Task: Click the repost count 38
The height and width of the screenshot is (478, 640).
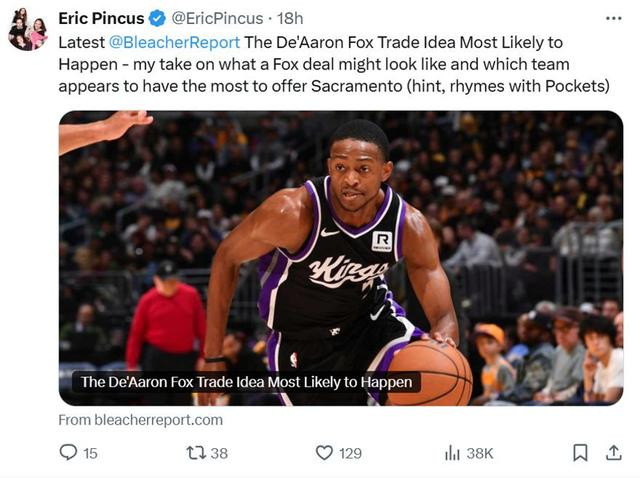Action: (x=219, y=453)
